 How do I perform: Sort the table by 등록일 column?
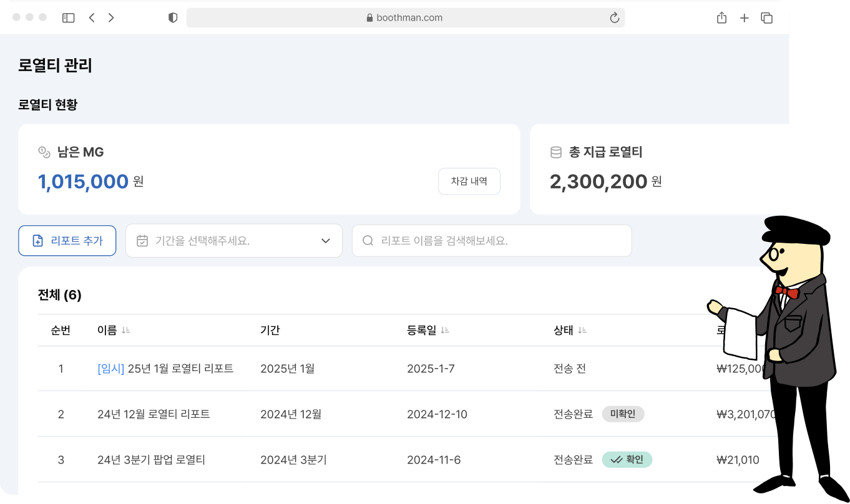[445, 331]
